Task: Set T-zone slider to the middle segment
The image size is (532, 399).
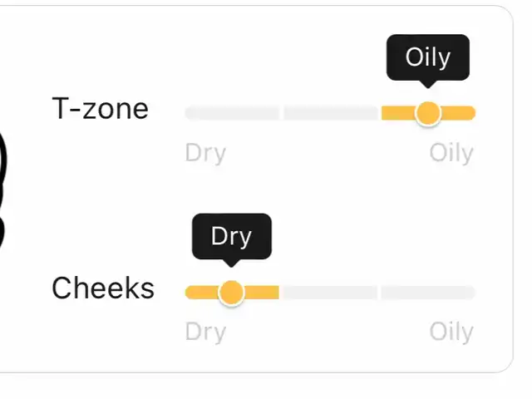Action: point(331,113)
